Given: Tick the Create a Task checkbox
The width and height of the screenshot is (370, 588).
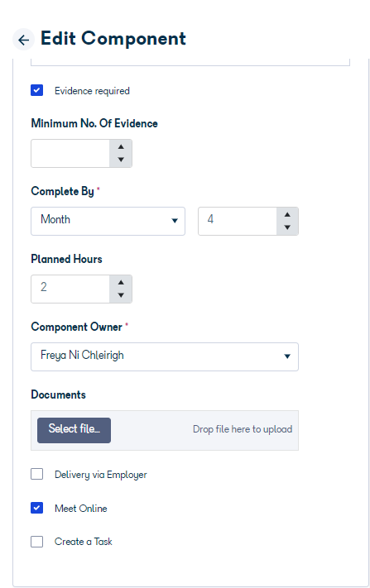Looking at the screenshot, I should point(36,542).
